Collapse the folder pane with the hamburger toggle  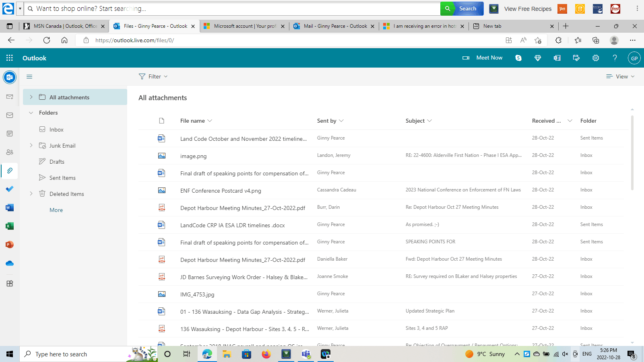pyautogui.click(x=29, y=76)
